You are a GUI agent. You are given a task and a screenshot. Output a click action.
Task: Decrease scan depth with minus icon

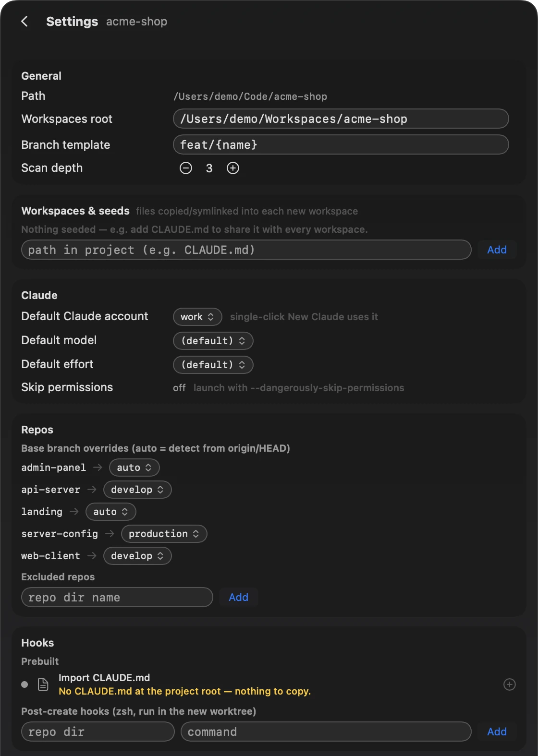click(186, 168)
